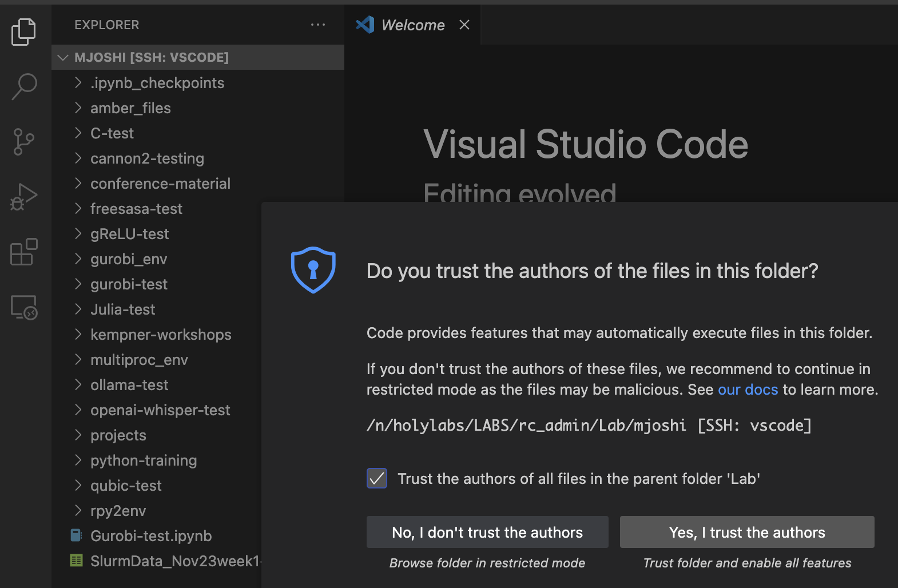Open the Search view icon
Screen dimensions: 898x588
coord(24,86)
